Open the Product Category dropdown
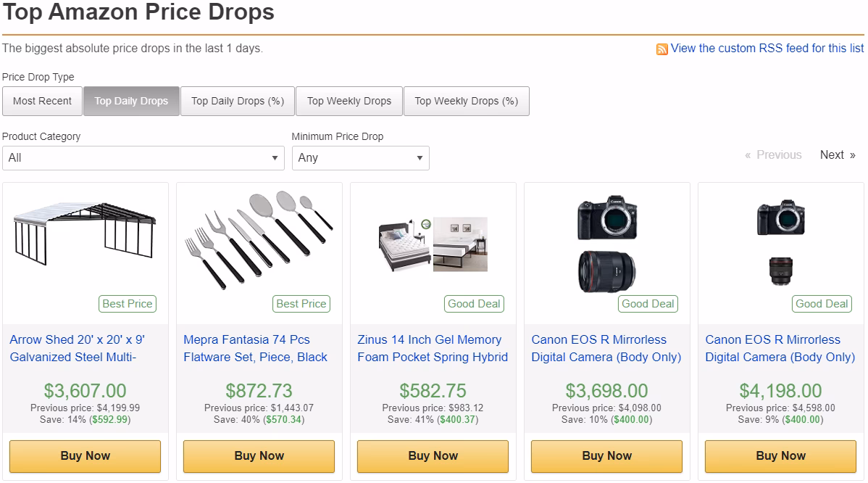The height and width of the screenshot is (483, 868). 143,157
